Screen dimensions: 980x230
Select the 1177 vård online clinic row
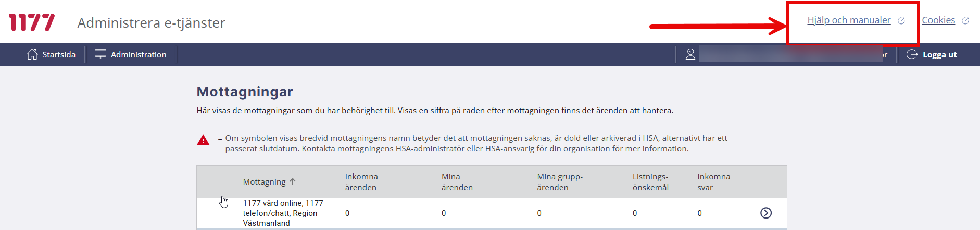coord(283,213)
